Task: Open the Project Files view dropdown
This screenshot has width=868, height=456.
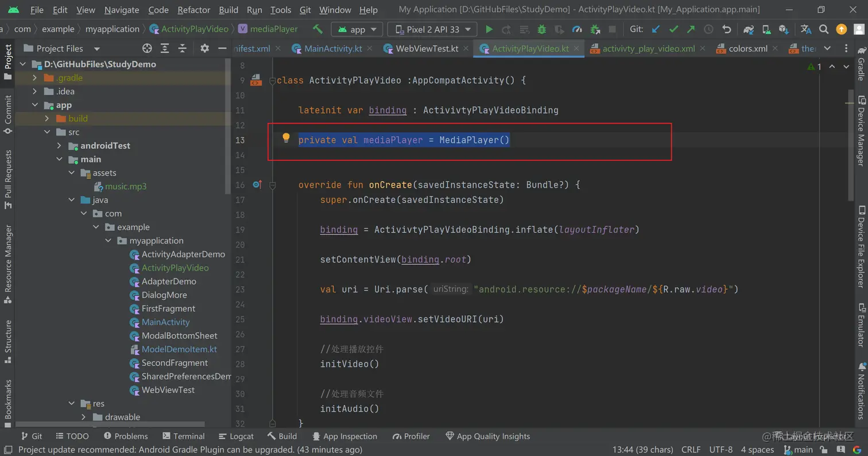Action: pos(62,48)
